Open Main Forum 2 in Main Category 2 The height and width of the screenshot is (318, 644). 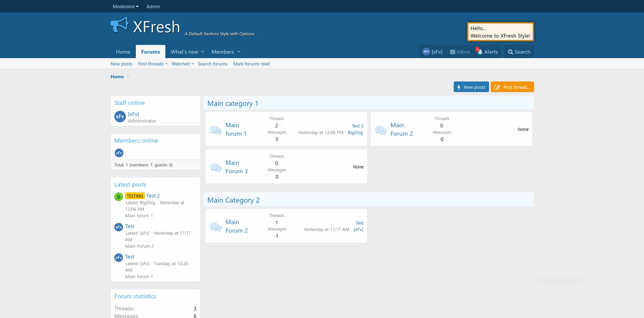pos(236,226)
